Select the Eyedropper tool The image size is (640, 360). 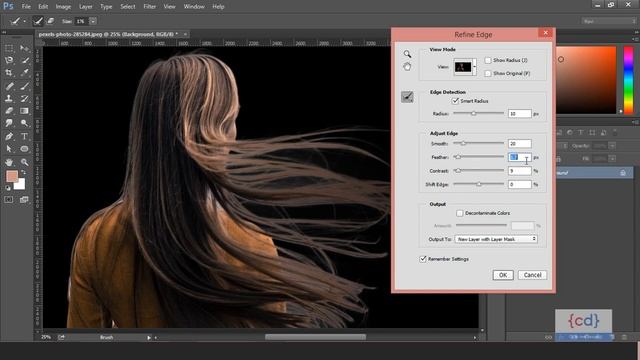point(24,73)
